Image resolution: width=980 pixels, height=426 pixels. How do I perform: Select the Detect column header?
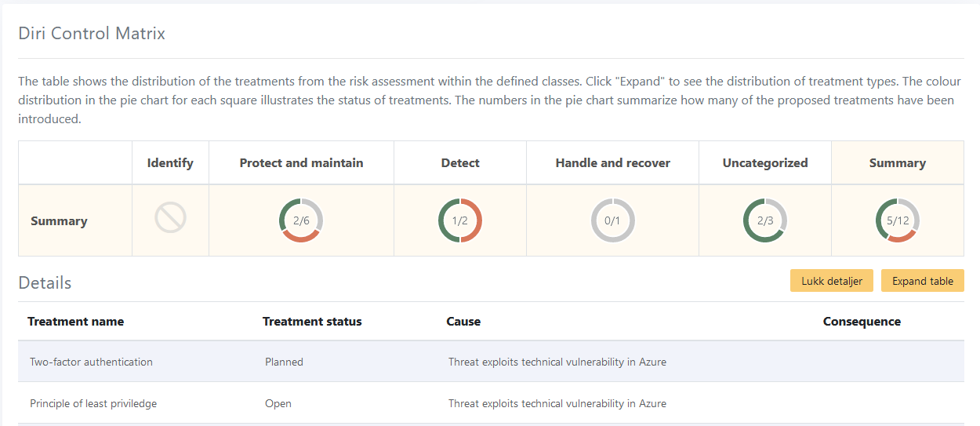(460, 163)
